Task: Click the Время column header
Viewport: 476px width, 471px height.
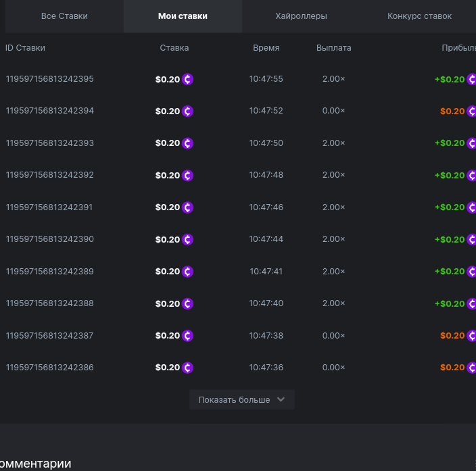Action: click(x=266, y=48)
